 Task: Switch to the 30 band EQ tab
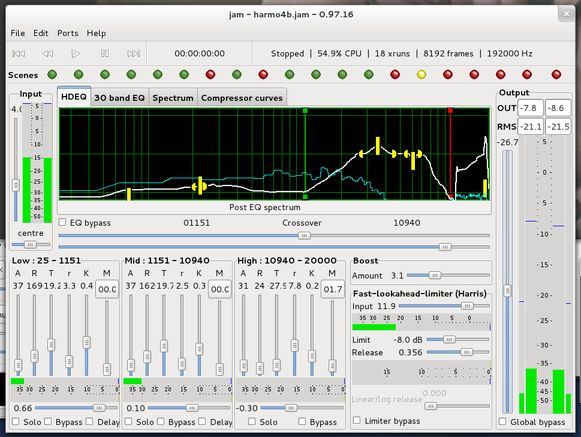[x=119, y=98]
